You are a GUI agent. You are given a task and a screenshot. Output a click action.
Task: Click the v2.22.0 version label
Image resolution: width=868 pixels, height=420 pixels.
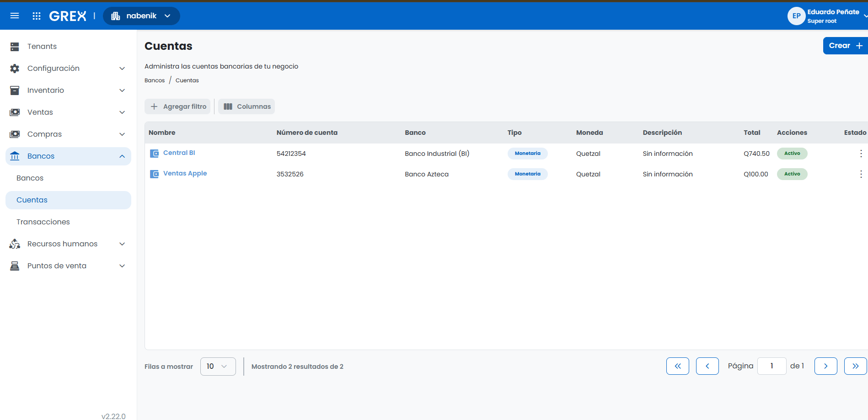[x=113, y=416]
